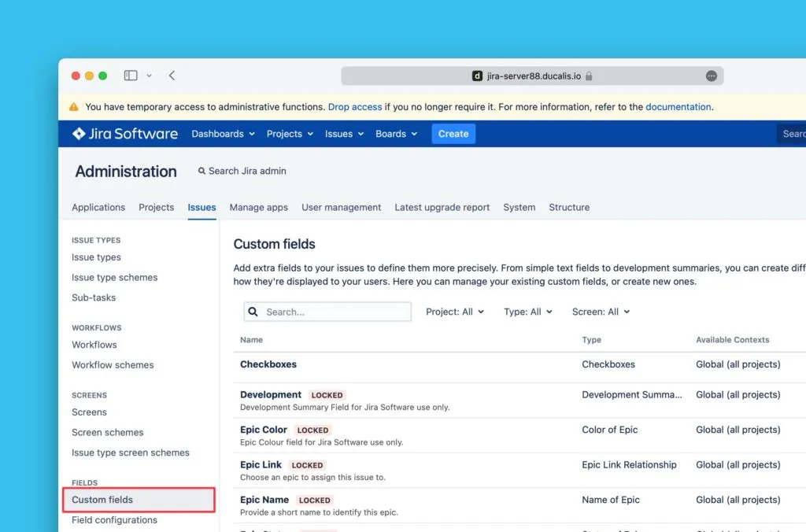Click the padlock icon in the address bar

point(589,76)
